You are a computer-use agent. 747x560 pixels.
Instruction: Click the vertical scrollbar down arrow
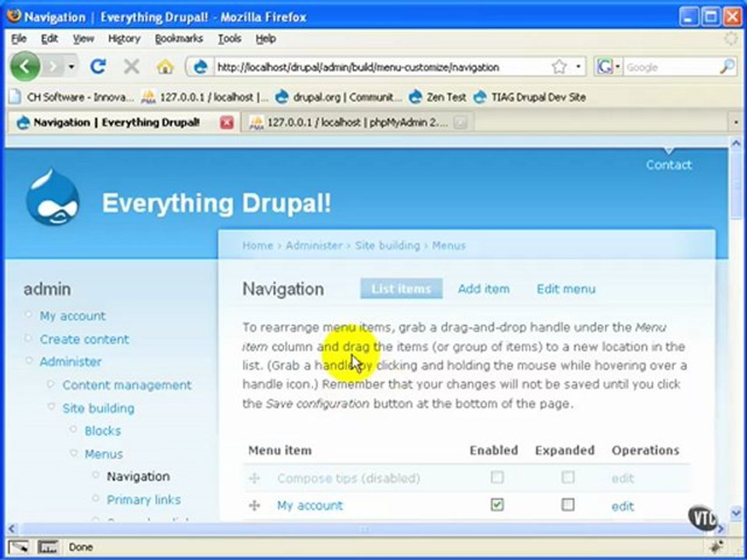(737, 513)
